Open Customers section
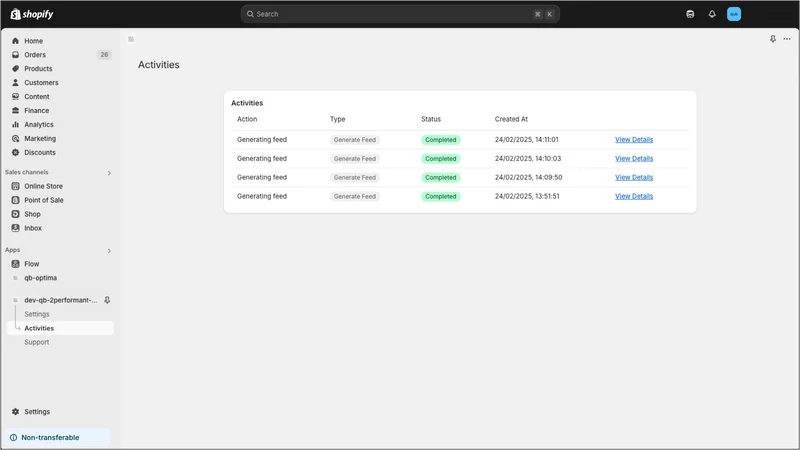 [x=41, y=83]
